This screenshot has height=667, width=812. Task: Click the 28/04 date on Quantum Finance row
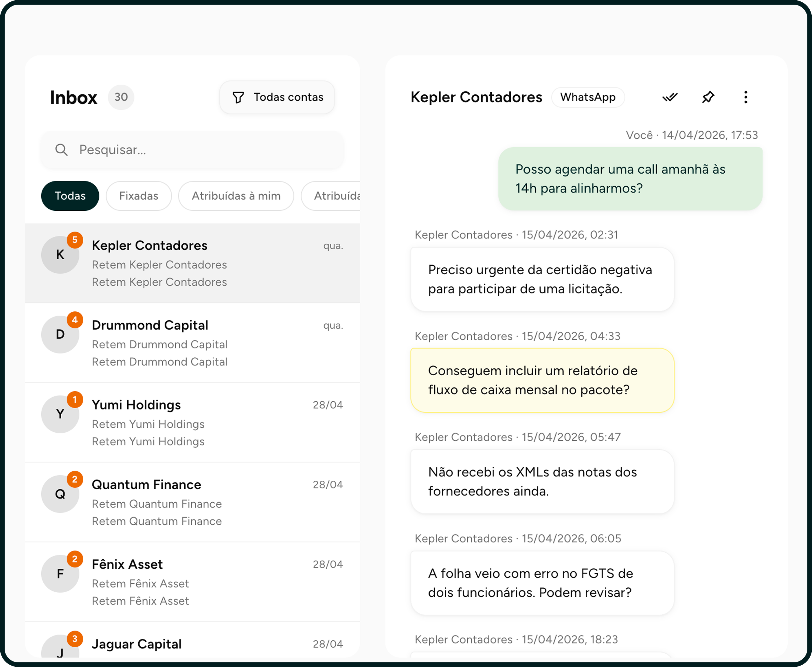pos(328,485)
